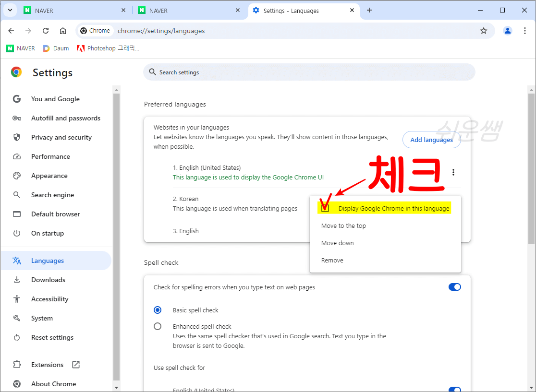Open the home page icon
536x392 pixels.
pyautogui.click(x=63, y=31)
